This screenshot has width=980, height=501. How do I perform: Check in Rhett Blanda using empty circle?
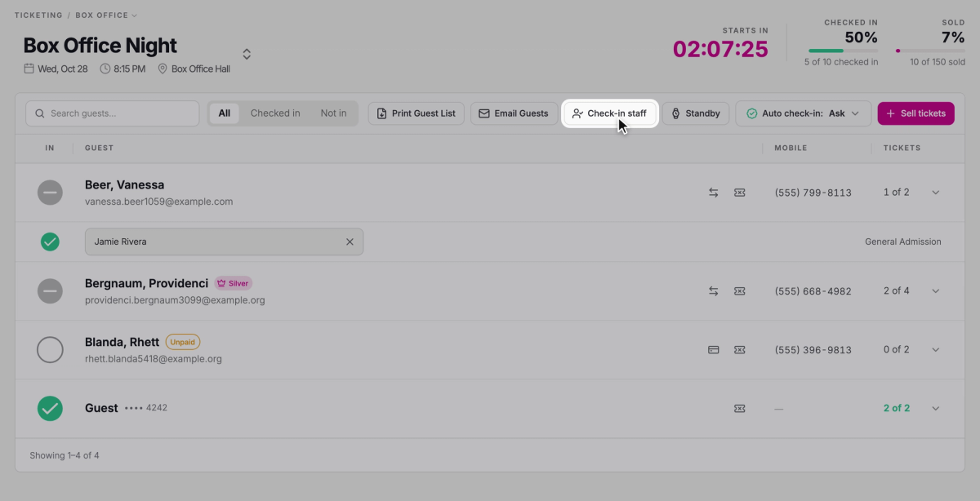(x=50, y=350)
